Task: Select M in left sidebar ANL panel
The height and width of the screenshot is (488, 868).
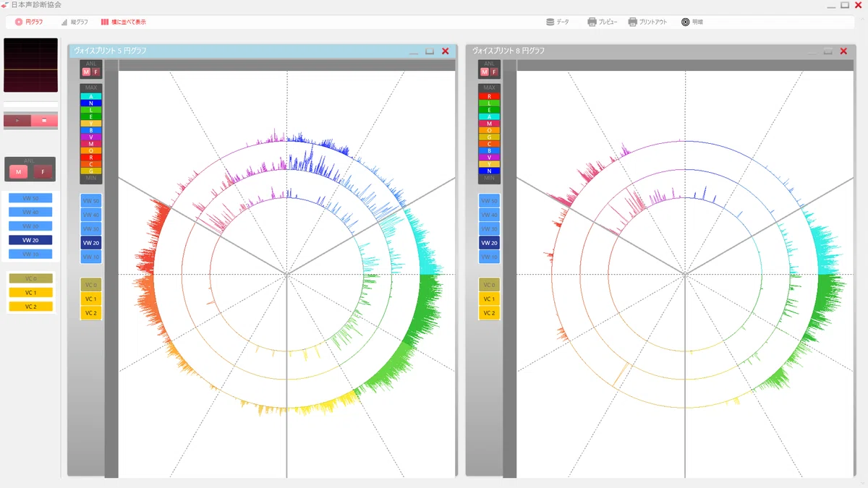Action: [x=19, y=172]
